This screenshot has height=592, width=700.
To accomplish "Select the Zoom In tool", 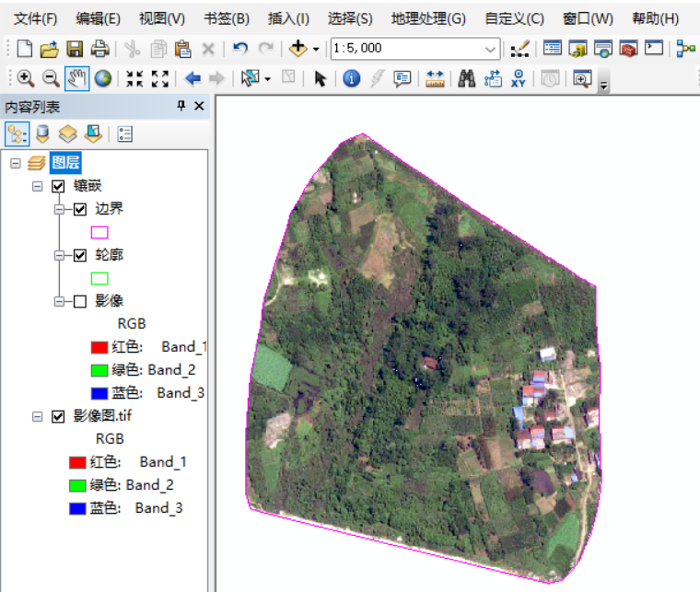I will tap(25, 79).
